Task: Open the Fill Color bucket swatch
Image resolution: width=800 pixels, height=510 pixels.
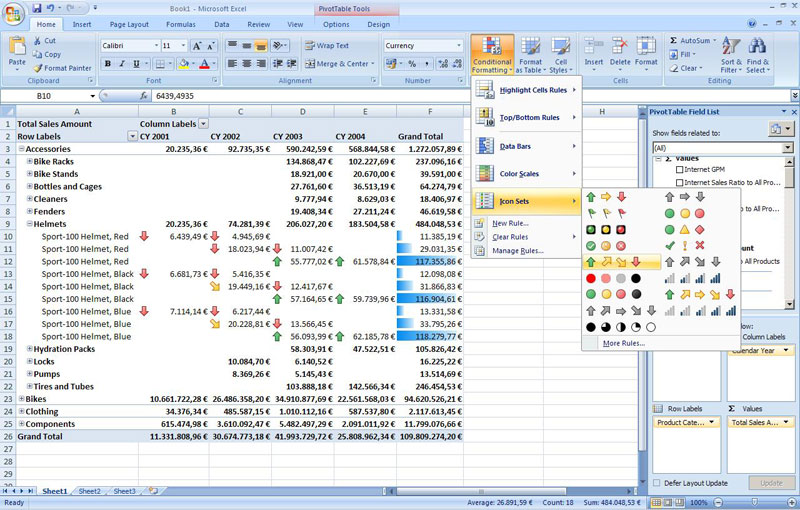Action: coord(184,64)
